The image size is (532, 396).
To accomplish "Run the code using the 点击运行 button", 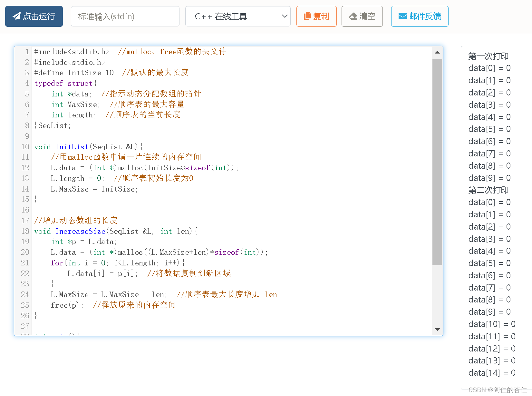I will point(34,16).
